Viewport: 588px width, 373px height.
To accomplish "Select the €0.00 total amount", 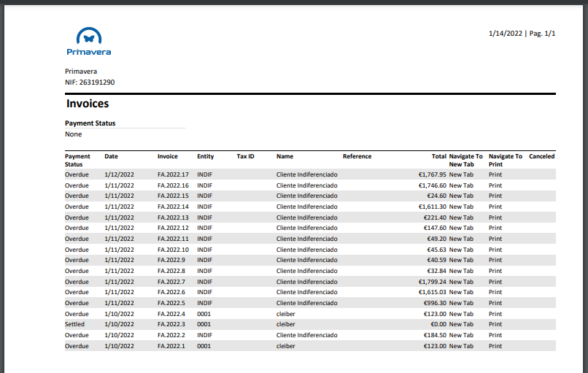I will coord(438,324).
